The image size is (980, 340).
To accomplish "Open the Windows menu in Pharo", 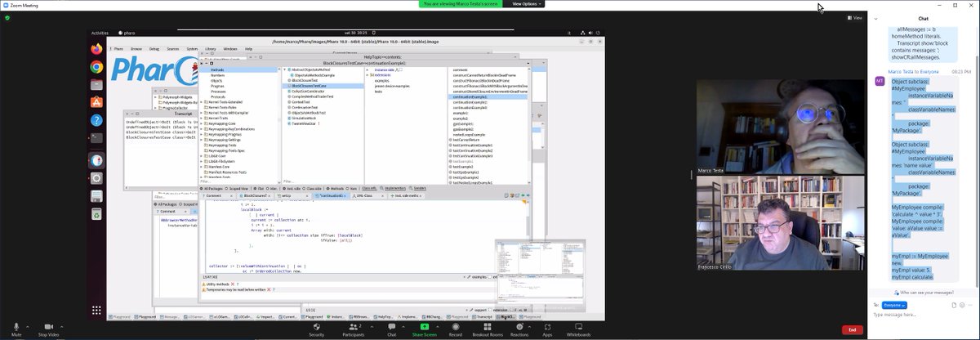I will click(230, 49).
